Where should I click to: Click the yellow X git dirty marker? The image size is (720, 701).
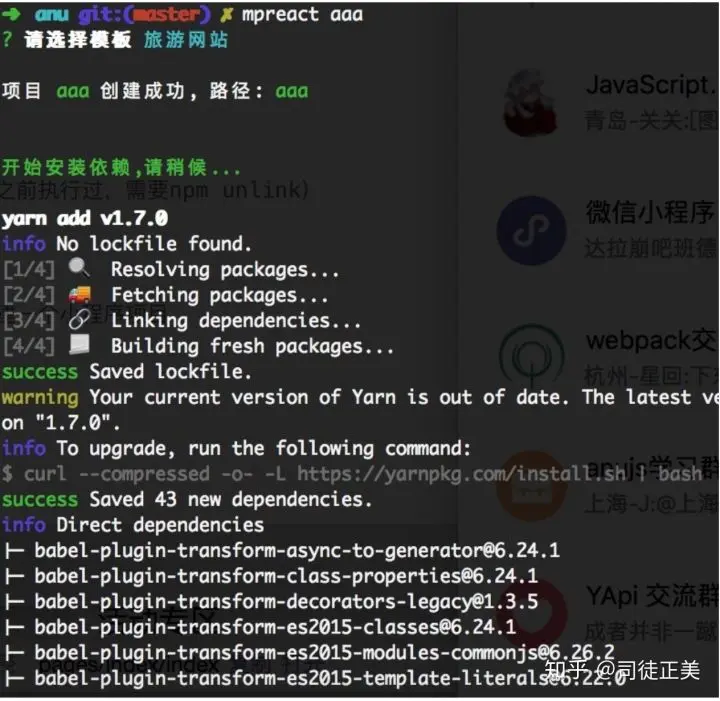click(226, 15)
